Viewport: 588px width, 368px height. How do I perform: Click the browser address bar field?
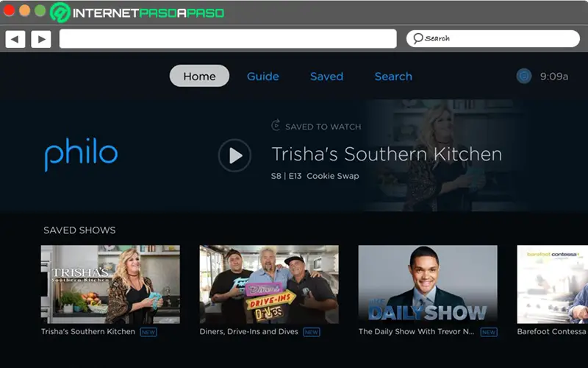228,39
